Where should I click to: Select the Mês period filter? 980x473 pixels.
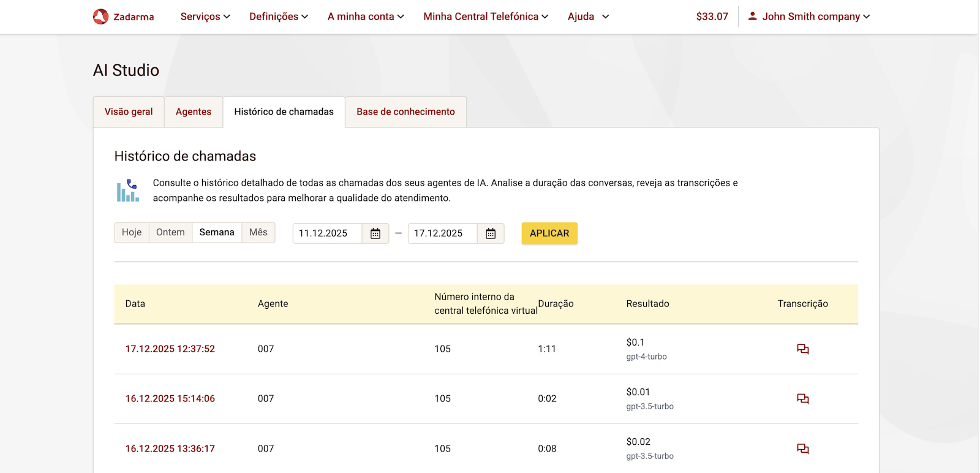(x=258, y=233)
